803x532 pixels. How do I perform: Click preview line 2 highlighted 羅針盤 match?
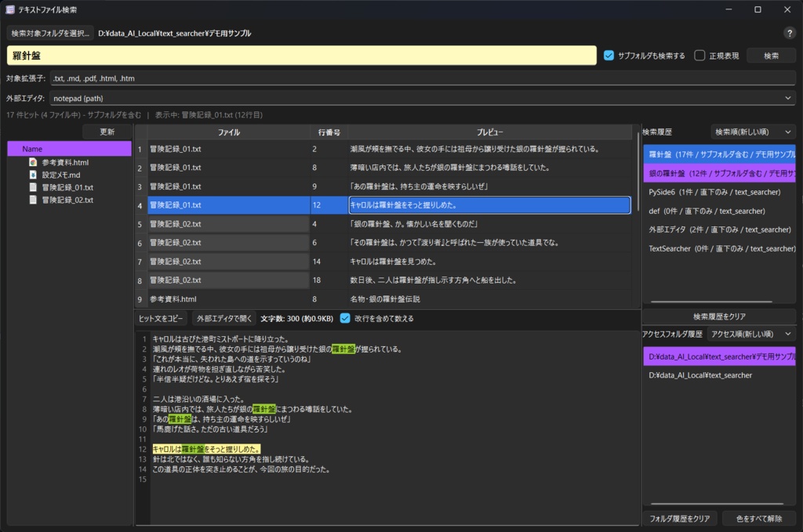tap(343, 349)
